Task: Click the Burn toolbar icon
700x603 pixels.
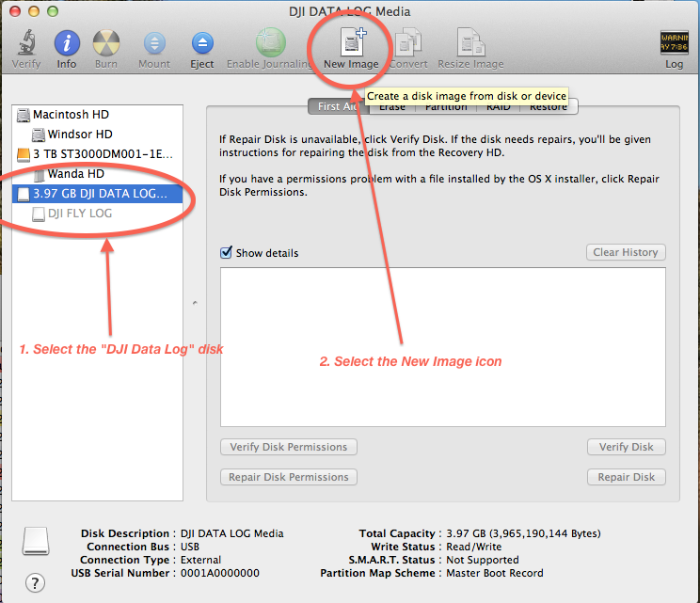Action: tap(106, 49)
